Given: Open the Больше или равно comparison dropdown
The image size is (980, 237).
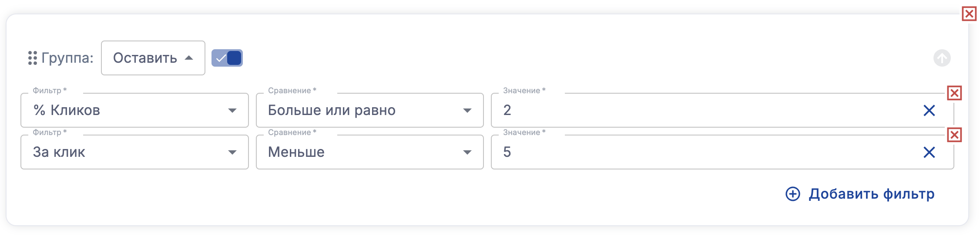Looking at the screenshot, I should click(x=366, y=111).
